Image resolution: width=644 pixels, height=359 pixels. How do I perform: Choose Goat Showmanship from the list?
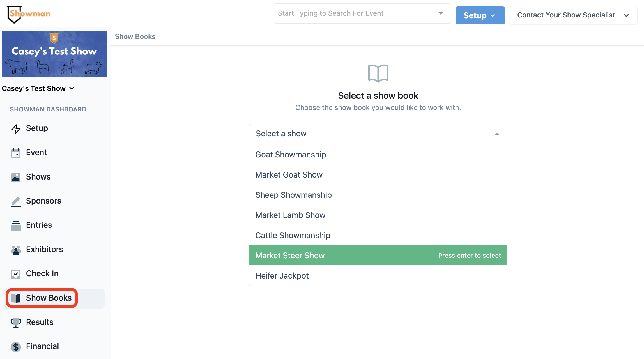coord(291,155)
